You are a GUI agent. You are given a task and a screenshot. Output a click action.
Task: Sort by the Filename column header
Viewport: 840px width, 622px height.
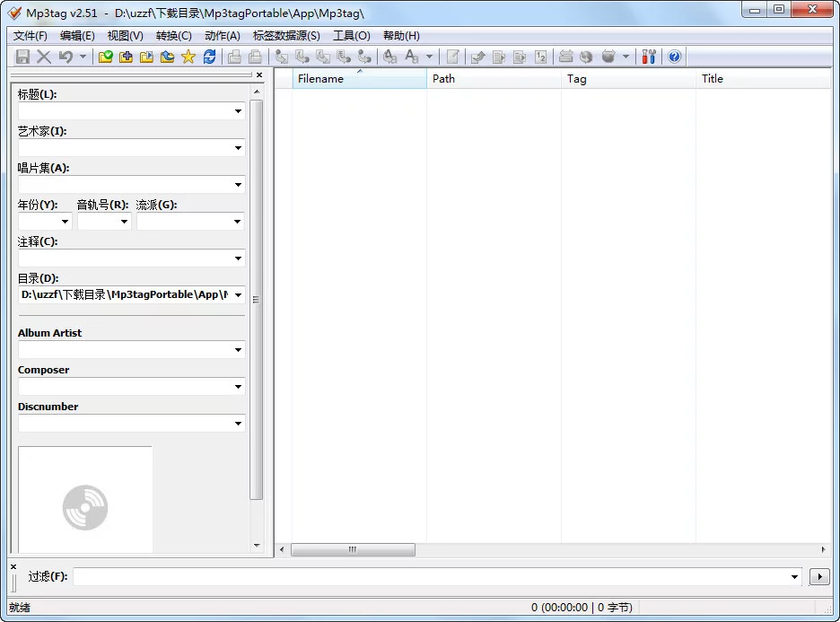(359, 79)
